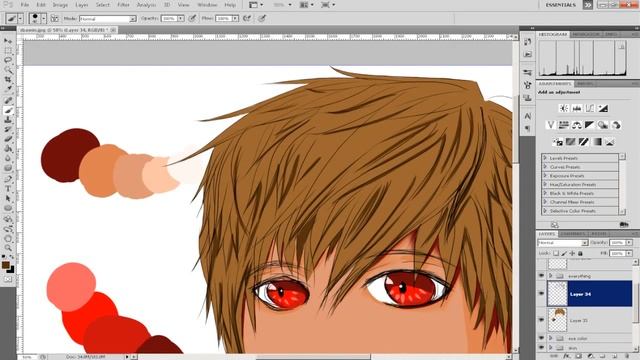Add a Brightness/Contrast adjustment
640x360 pixels.
click(x=564, y=108)
